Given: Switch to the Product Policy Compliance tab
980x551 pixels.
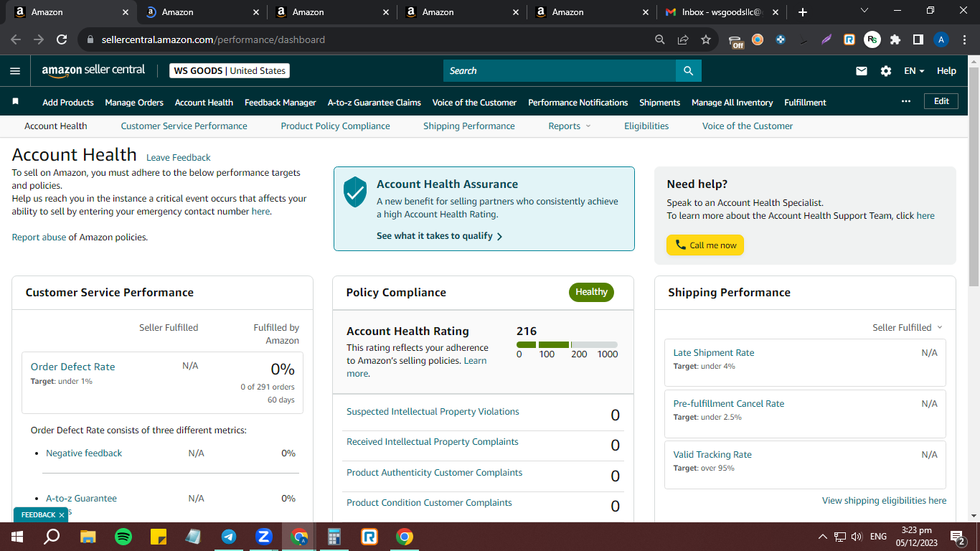Looking at the screenshot, I should (335, 126).
